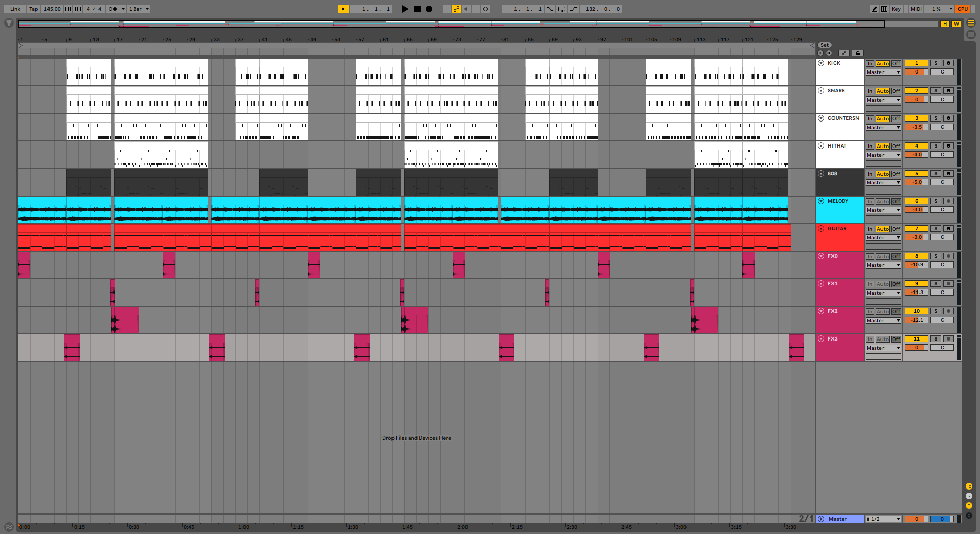Click the Tap tempo button
This screenshot has height=534, width=980.
[x=34, y=9]
